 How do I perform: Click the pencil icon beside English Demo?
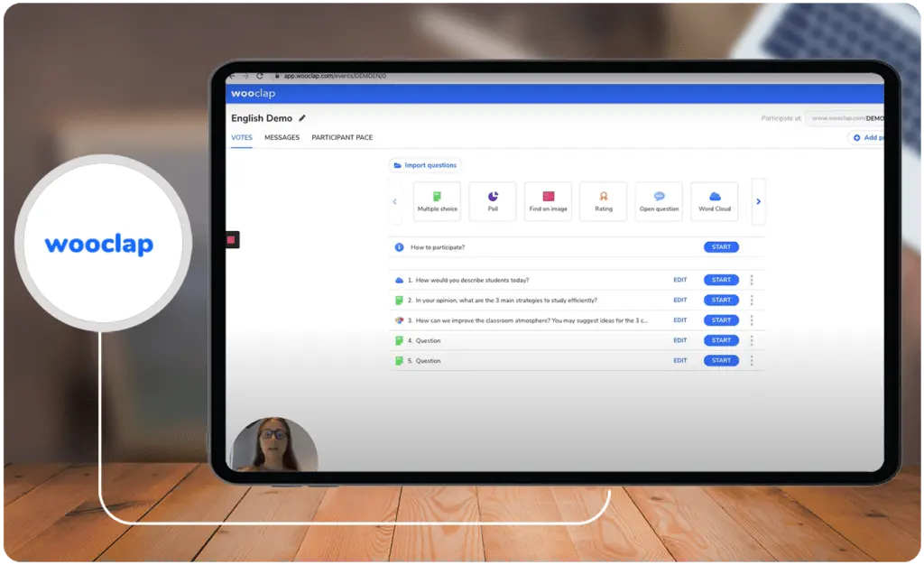(x=302, y=118)
